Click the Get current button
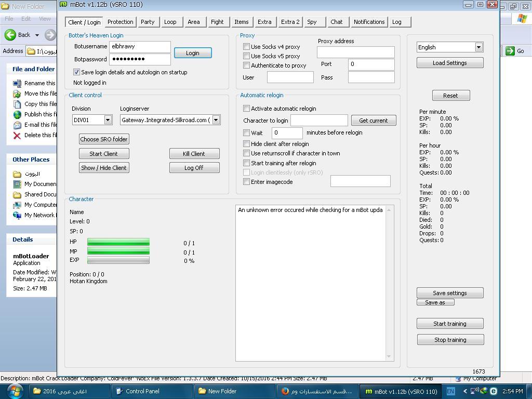532x399 pixels. [374, 121]
